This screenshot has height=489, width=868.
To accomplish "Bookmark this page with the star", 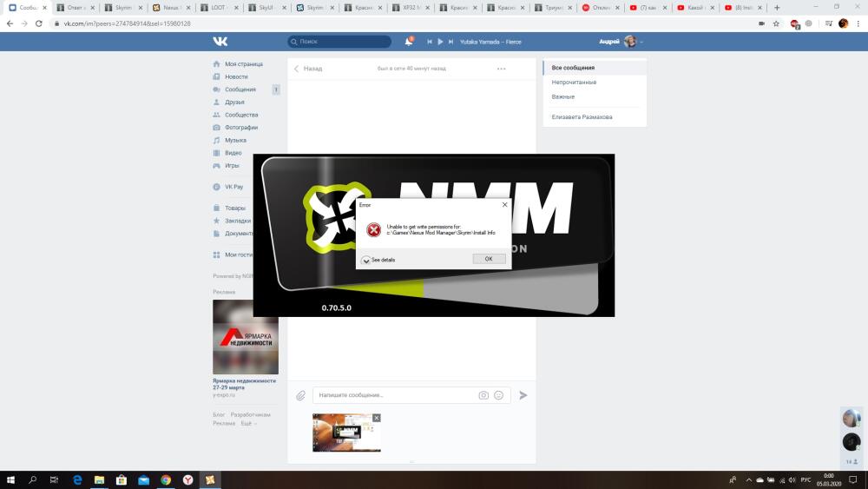I will [x=776, y=23].
